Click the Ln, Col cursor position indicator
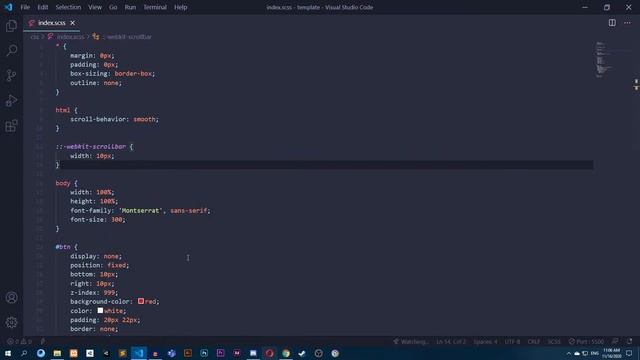640x360 pixels. (x=451, y=341)
